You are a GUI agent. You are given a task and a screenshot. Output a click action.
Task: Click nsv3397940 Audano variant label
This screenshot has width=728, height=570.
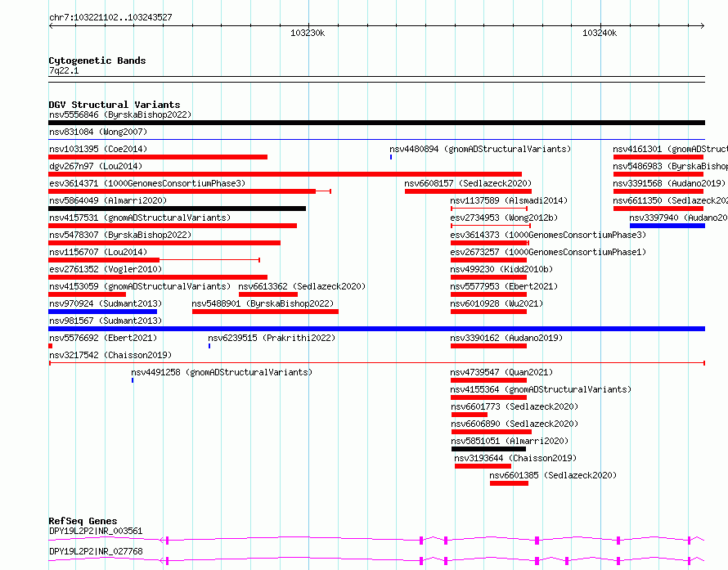click(678, 218)
